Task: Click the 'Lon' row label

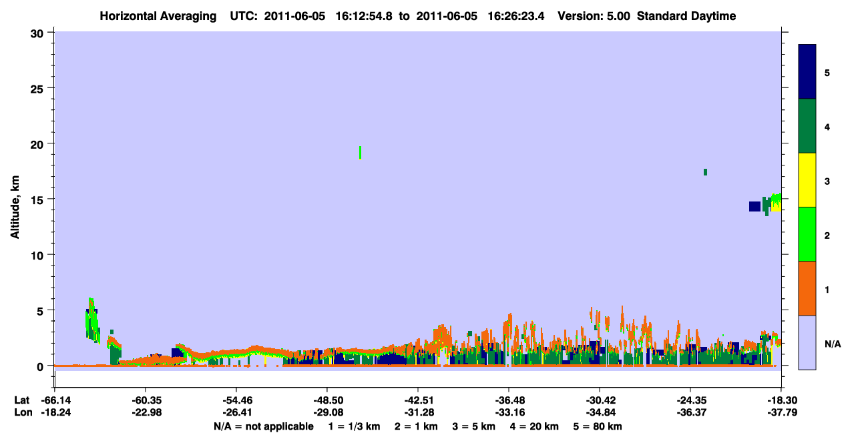Action: pyautogui.click(x=22, y=412)
